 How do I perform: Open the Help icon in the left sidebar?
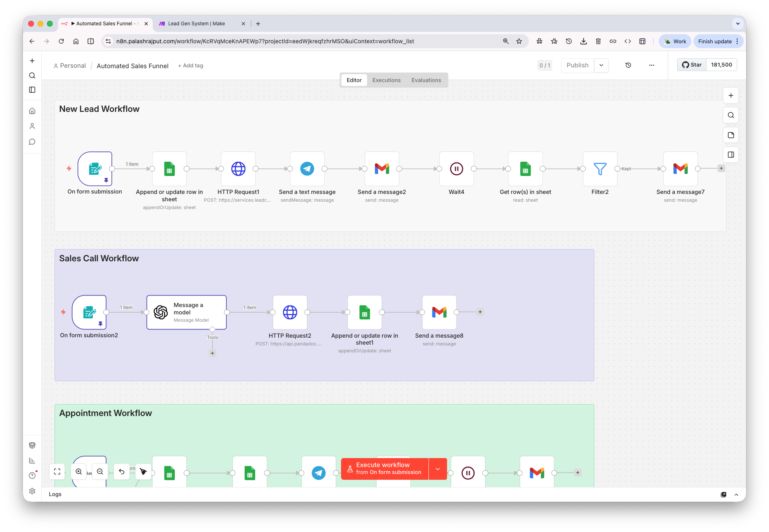click(32, 475)
